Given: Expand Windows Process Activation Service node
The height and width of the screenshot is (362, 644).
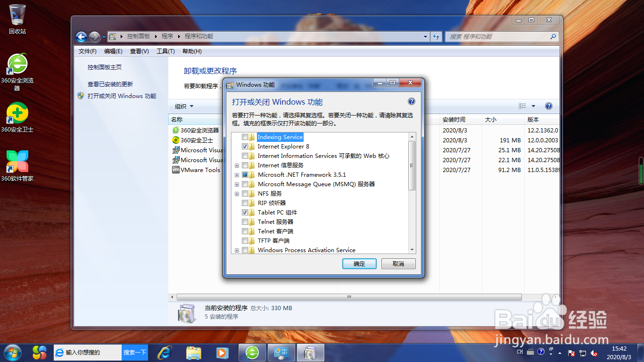Looking at the screenshot, I should point(237,250).
